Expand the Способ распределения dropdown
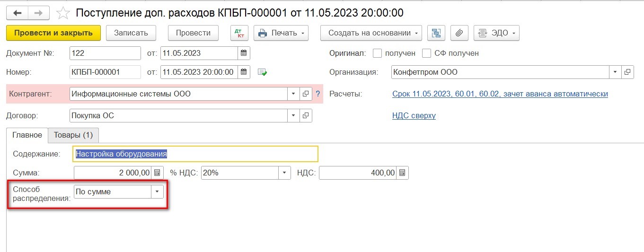This screenshot has width=644, height=252. coord(157,191)
